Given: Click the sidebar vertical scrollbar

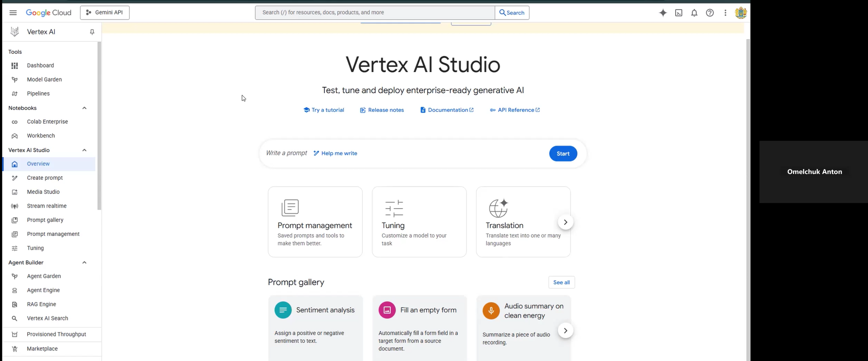Looking at the screenshot, I should point(99,126).
